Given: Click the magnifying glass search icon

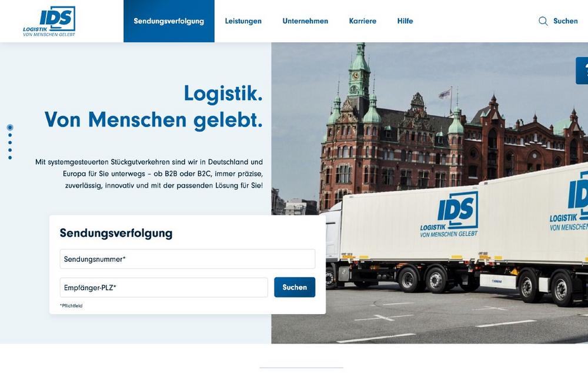Looking at the screenshot, I should 543,21.
